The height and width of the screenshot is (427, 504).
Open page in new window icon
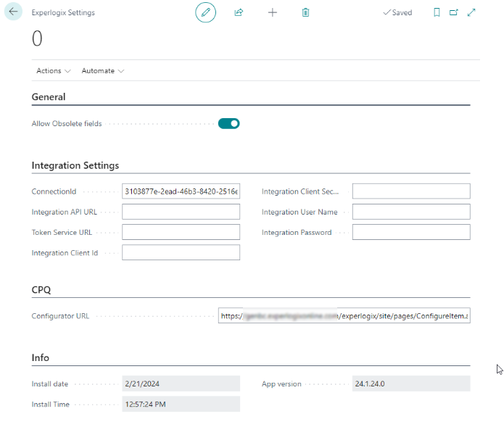click(x=454, y=12)
